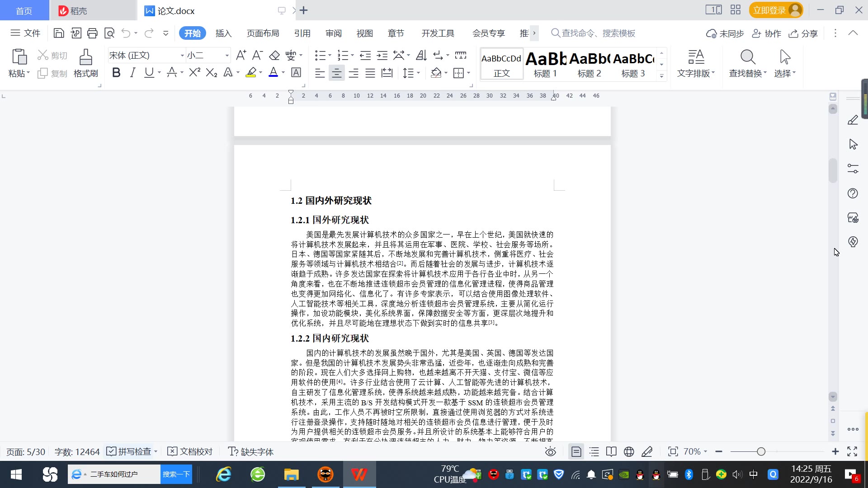This screenshot has width=868, height=488.
Task: Toggle Italic formatting
Action: (132, 72)
